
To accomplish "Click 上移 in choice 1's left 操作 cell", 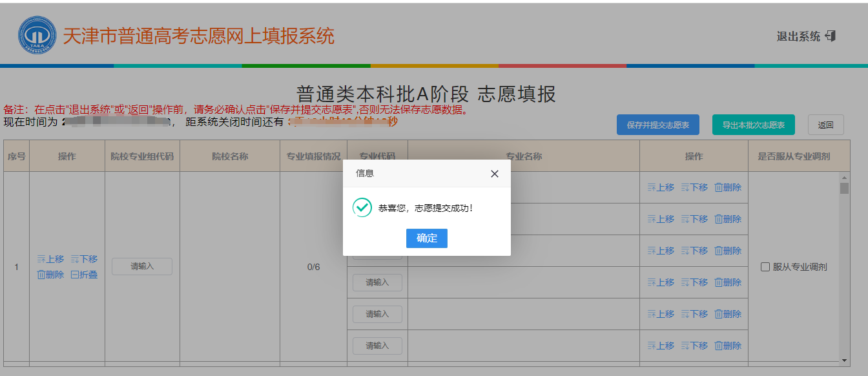I will [x=50, y=259].
